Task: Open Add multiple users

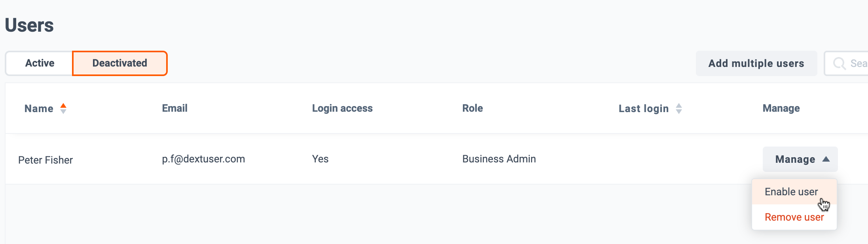Action: [756, 63]
